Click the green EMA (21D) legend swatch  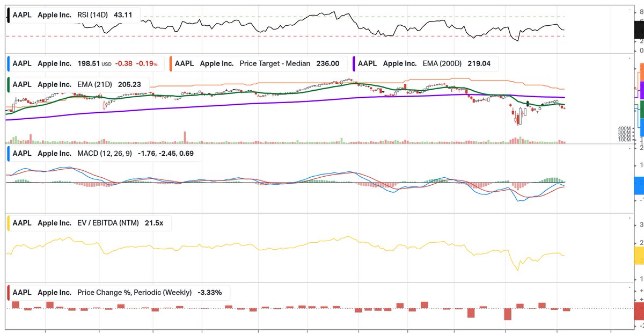point(9,84)
